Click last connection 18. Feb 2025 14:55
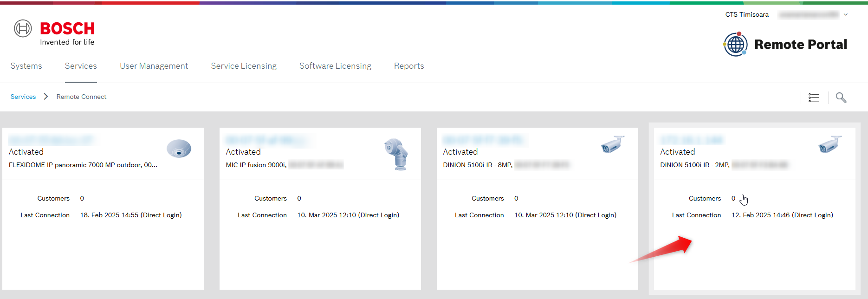This screenshot has height=299, width=868. pos(131,215)
